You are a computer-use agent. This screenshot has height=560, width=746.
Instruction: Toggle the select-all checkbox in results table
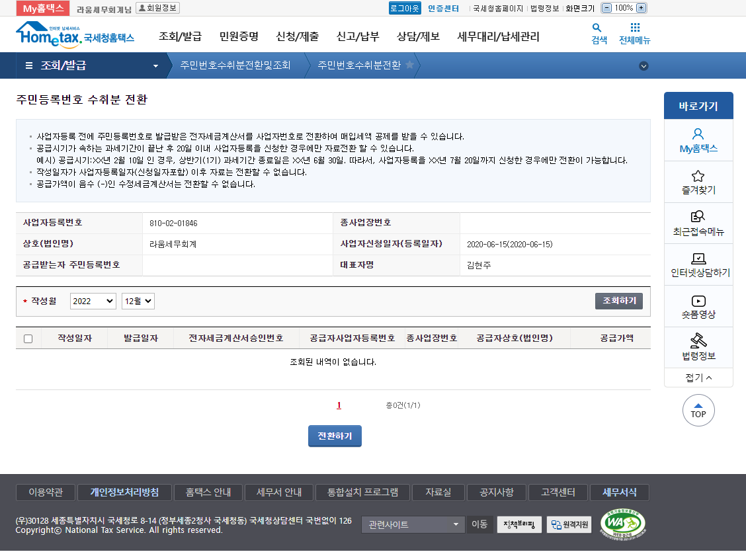(27, 339)
